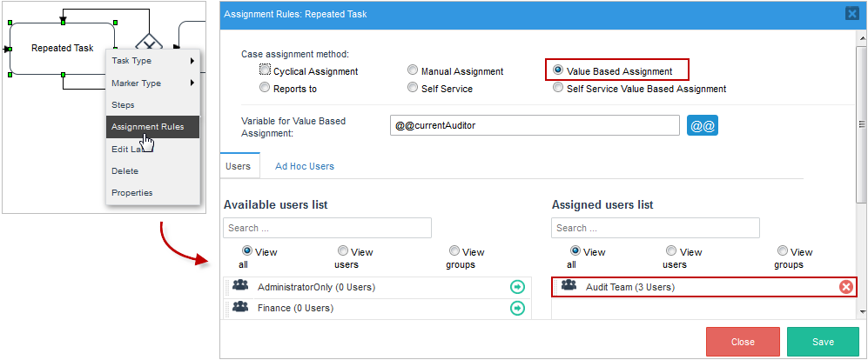Image resolution: width=868 pixels, height=360 pixels.
Task: Remove Audit Team with red X icon
Action: [845, 287]
